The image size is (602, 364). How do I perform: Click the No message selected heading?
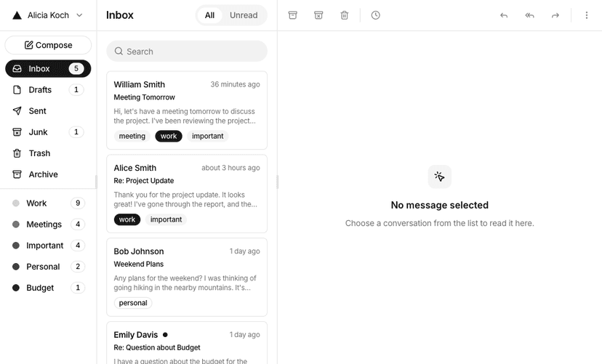pos(440,205)
